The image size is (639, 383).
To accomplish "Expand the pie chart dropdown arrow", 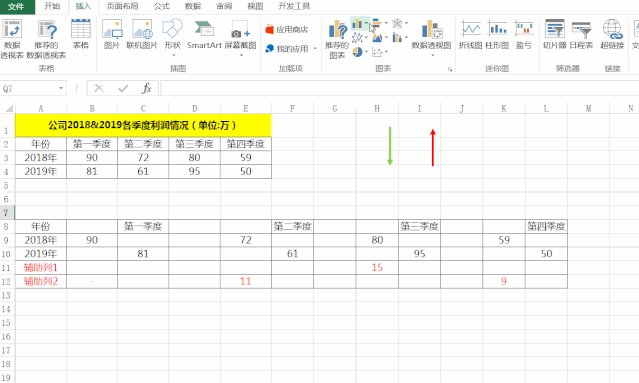I will click(x=366, y=52).
